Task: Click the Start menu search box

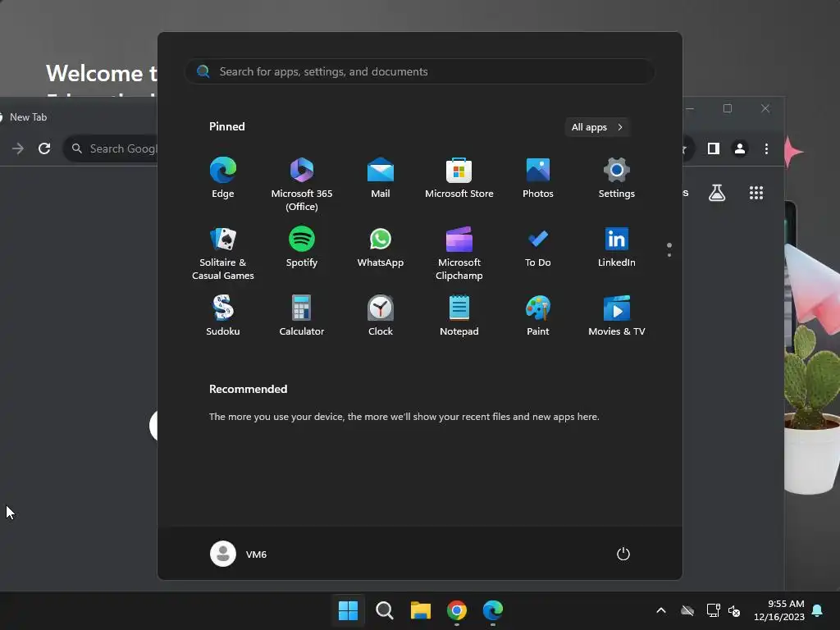Action: click(x=420, y=72)
